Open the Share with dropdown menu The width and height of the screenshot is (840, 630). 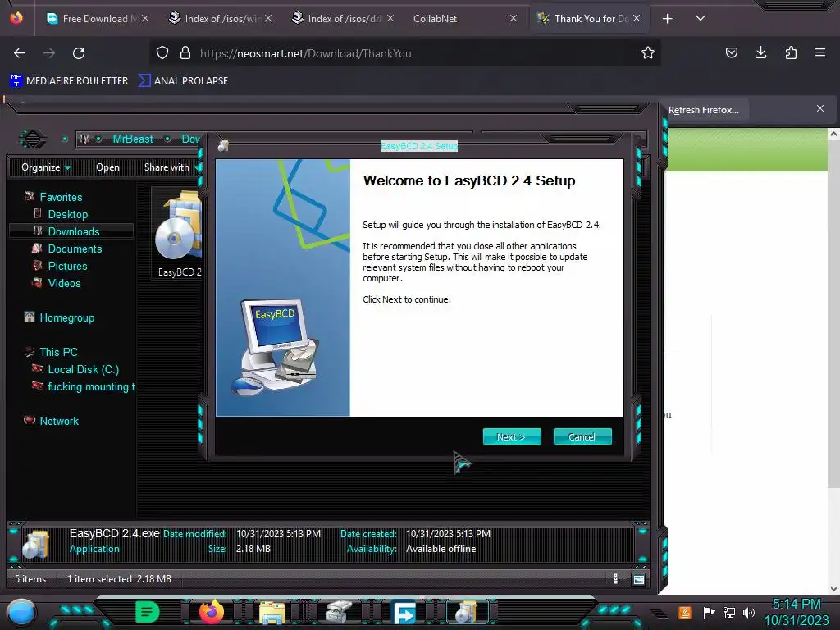tap(171, 167)
